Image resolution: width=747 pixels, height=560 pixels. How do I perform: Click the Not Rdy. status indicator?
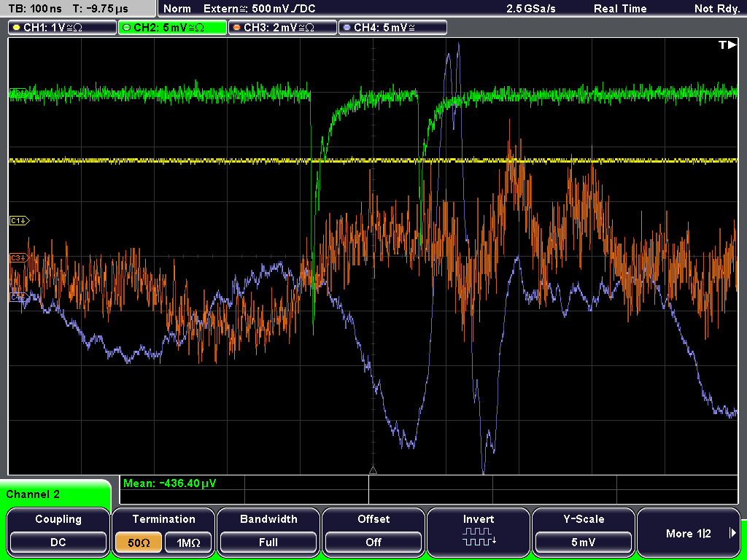pos(717,9)
